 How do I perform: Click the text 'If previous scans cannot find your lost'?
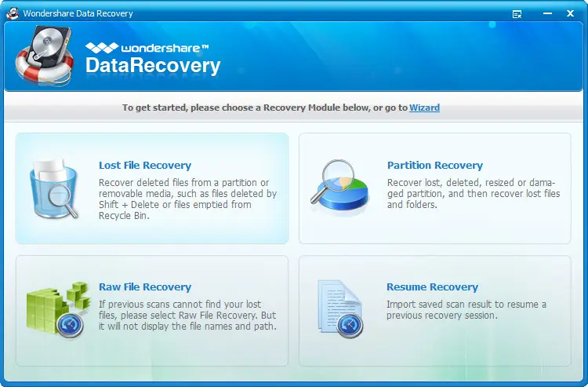click(x=180, y=304)
